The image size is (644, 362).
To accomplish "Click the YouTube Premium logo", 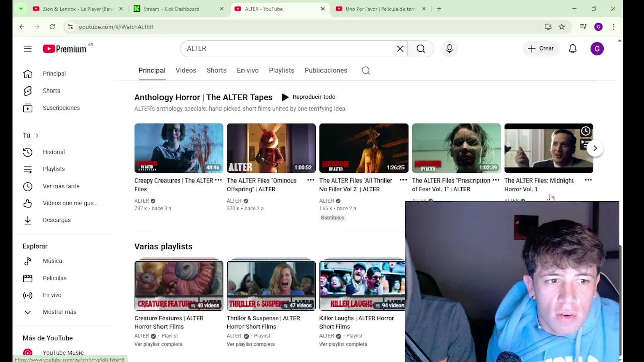I will pyautogui.click(x=64, y=49).
